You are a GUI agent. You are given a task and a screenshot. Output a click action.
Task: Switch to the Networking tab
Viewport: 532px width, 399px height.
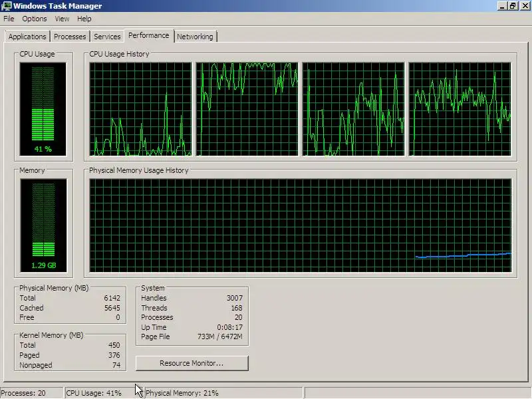(195, 37)
